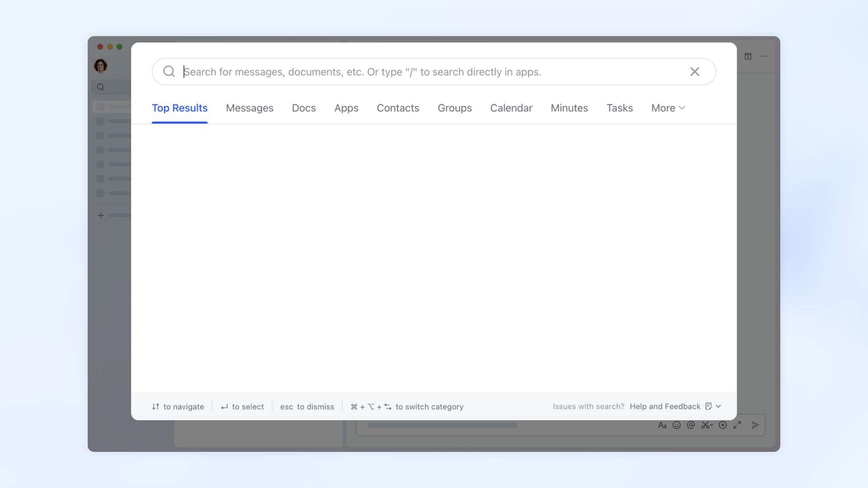This screenshot has width=868, height=488.
Task: Click the ellipsis more options menu
Action: 764,56
